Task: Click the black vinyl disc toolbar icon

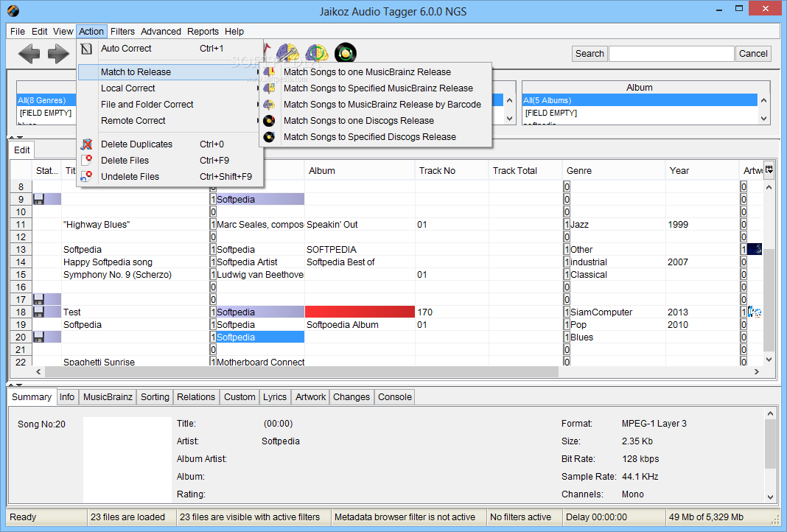Action: tap(346, 53)
